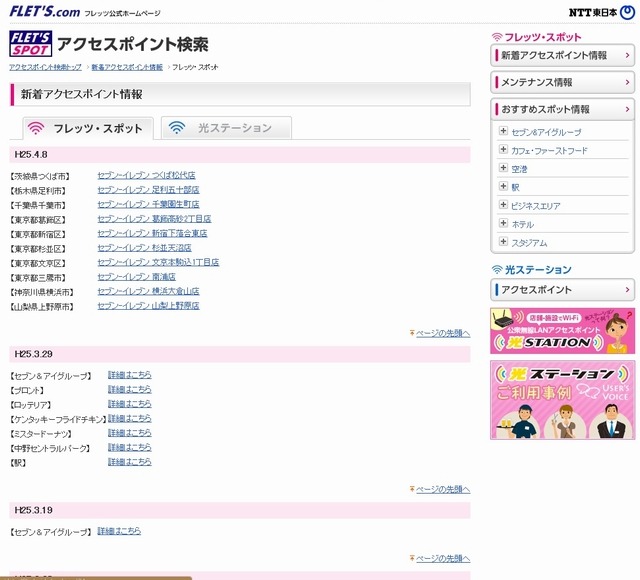Open セブン-イレブン 横浜大倉山店 link
The height and width of the screenshot is (580, 640).
[x=148, y=291]
